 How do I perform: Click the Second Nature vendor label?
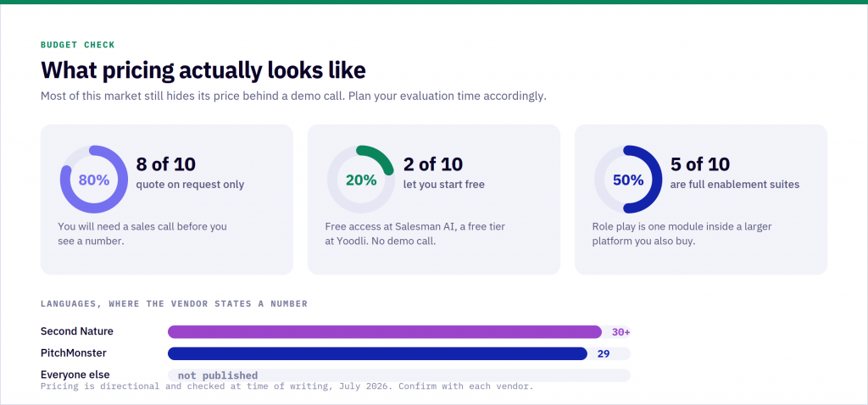click(77, 331)
